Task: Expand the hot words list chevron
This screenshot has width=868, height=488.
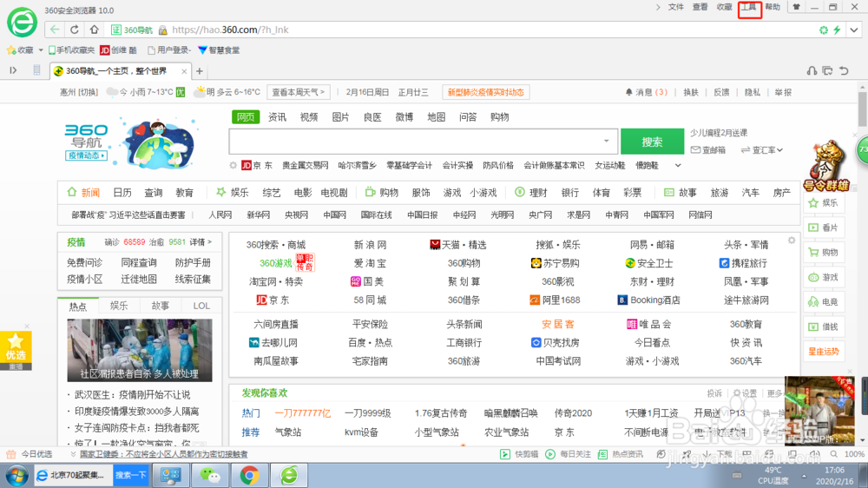Action: [678, 166]
